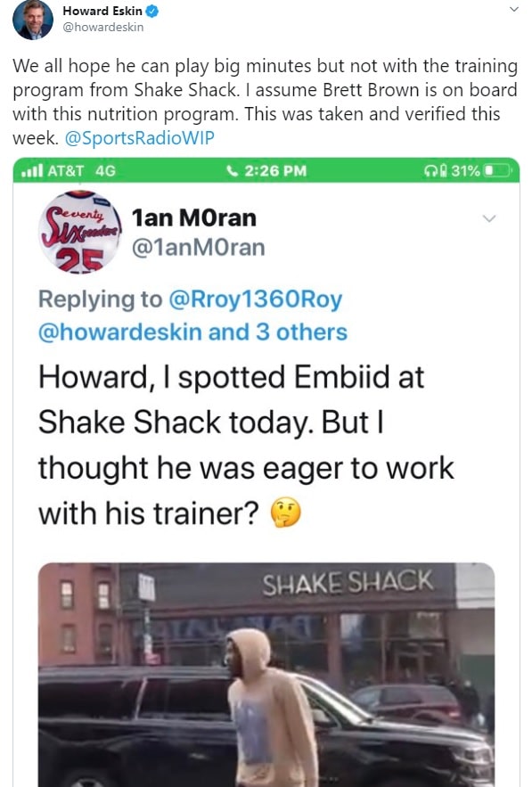Expand the dropdown chevron on 1an M0ran's tweet
Screen dimensions: 532x787
(x=489, y=218)
